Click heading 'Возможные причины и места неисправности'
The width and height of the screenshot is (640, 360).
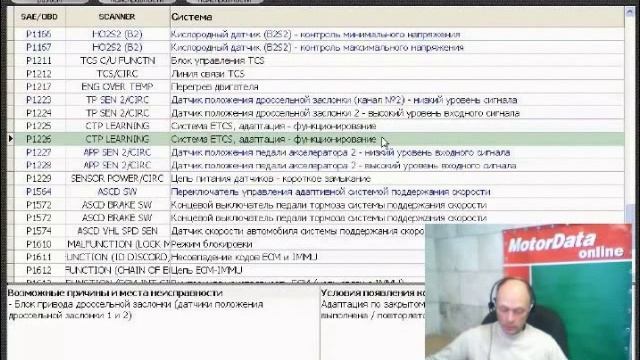[115, 293]
